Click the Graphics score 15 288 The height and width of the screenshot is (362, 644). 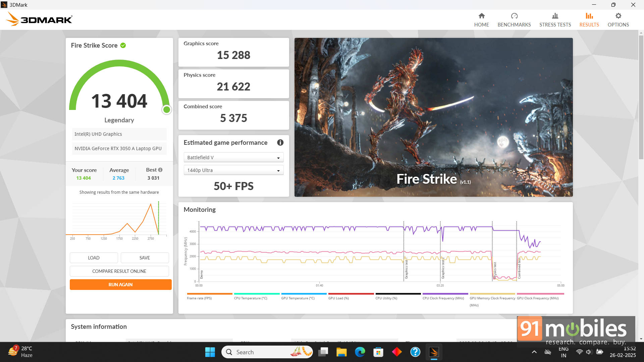point(233,55)
